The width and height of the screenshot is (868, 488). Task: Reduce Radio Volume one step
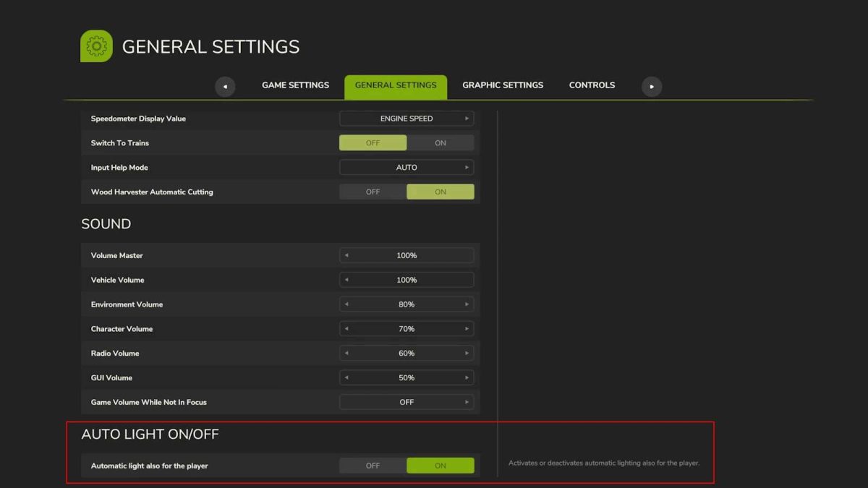pyautogui.click(x=345, y=353)
